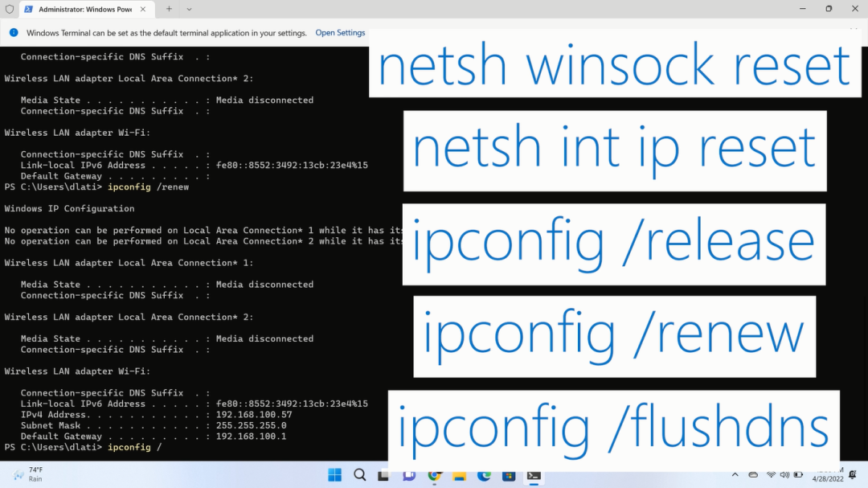The width and height of the screenshot is (868, 488).
Task: Open the Start menu
Action: point(334,474)
